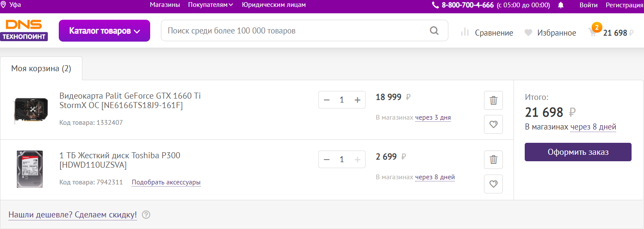Expand the Покупателям menu
The height and width of the screenshot is (229, 644).
pos(211,5)
